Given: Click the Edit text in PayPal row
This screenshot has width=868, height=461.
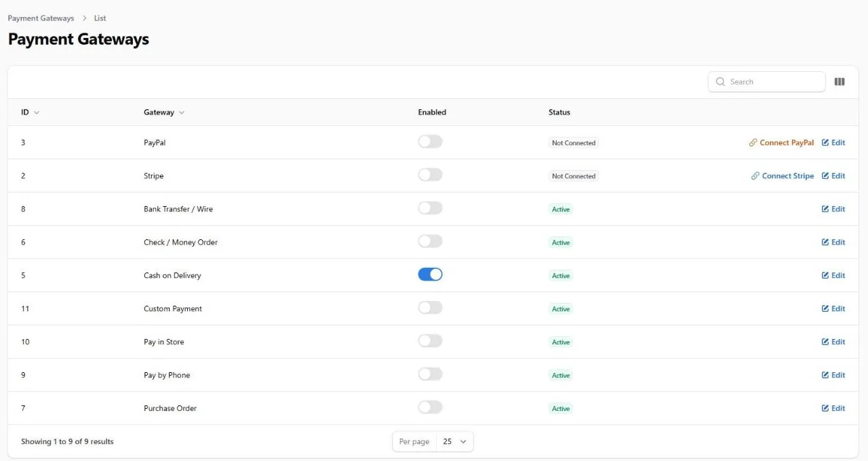Looking at the screenshot, I should tap(838, 143).
